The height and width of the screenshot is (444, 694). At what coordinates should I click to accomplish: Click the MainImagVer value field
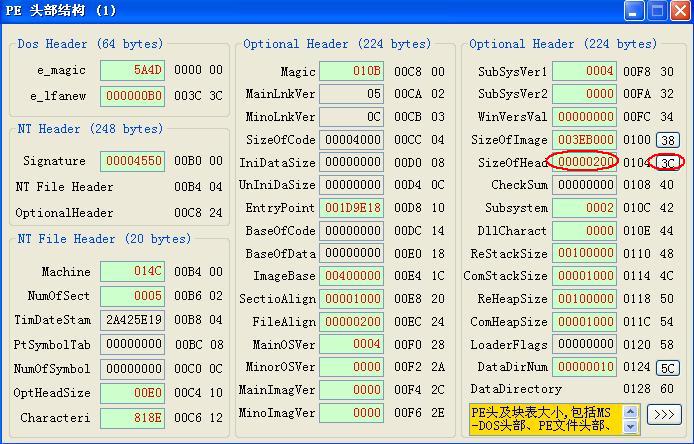[351, 390]
